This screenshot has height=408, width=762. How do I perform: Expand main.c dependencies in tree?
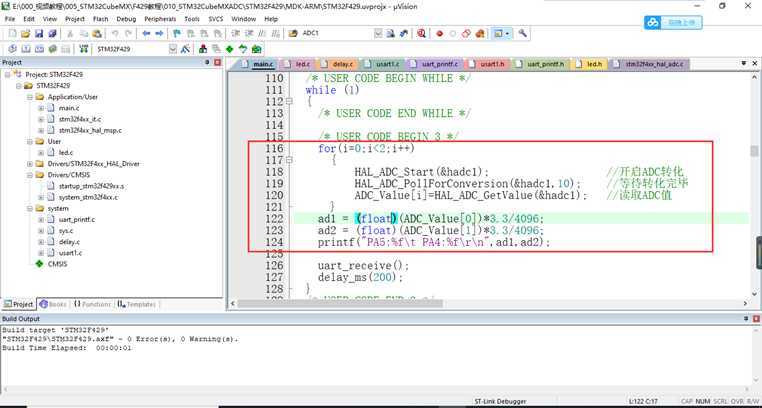[41, 108]
